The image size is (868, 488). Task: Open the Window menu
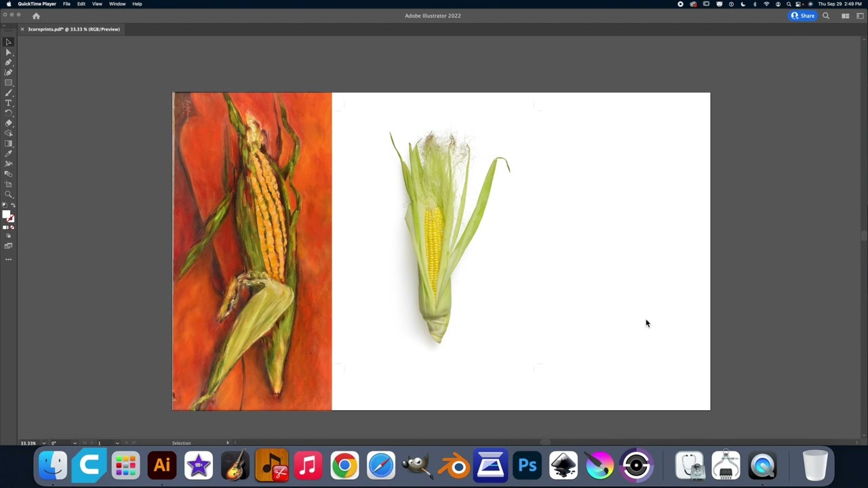(117, 4)
